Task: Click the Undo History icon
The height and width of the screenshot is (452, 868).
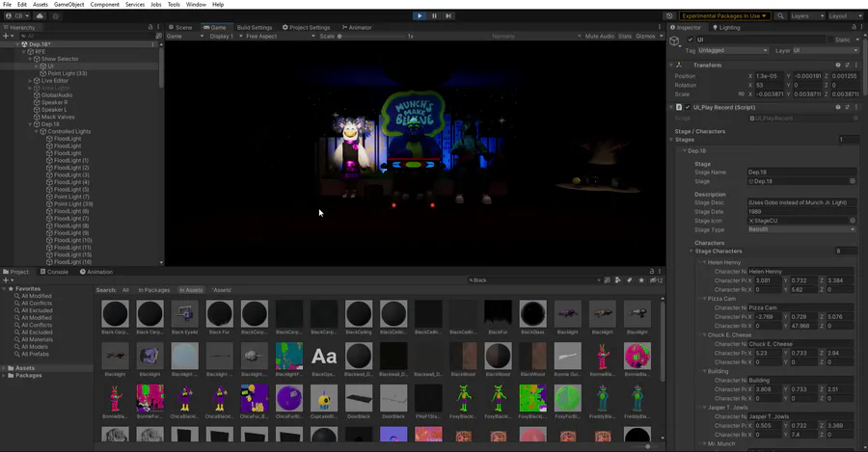Action: pos(669,16)
